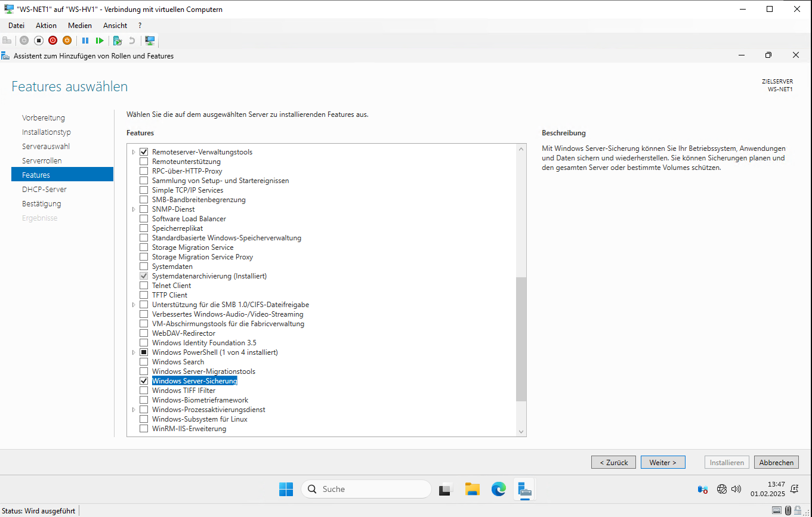Click the grey Start VM power icon
The height and width of the screenshot is (517, 812).
point(24,41)
